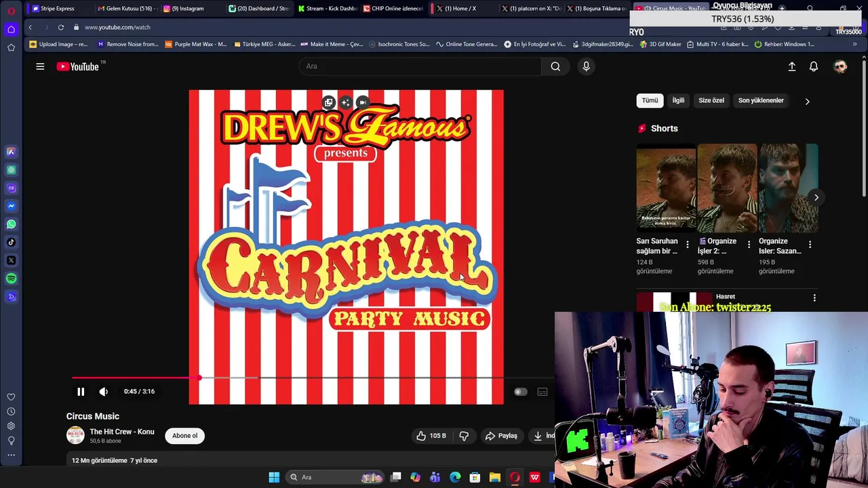The width and height of the screenshot is (868, 488).
Task: Show next Shorts with the carousel arrow
Action: tap(816, 198)
